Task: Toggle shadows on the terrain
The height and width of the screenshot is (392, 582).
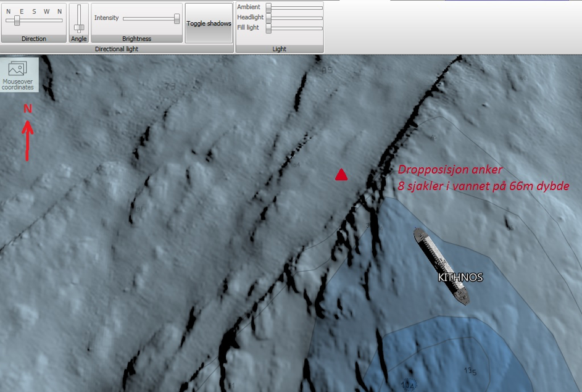Action: click(x=209, y=23)
